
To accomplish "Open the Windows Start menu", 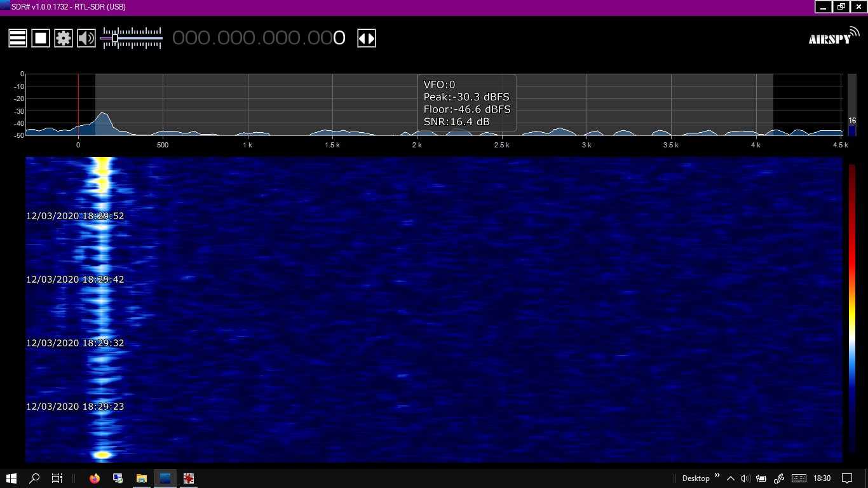I will pos(11,478).
